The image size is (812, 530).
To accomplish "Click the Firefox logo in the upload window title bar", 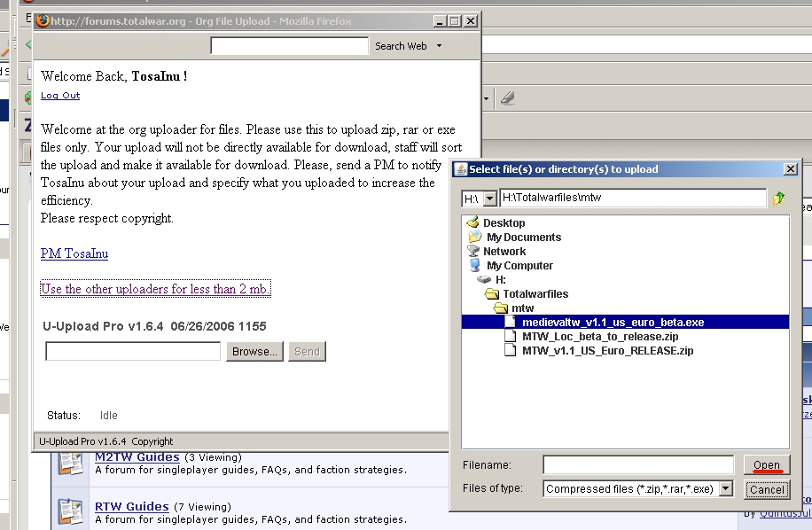I will pyautogui.click(x=43, y=20).
